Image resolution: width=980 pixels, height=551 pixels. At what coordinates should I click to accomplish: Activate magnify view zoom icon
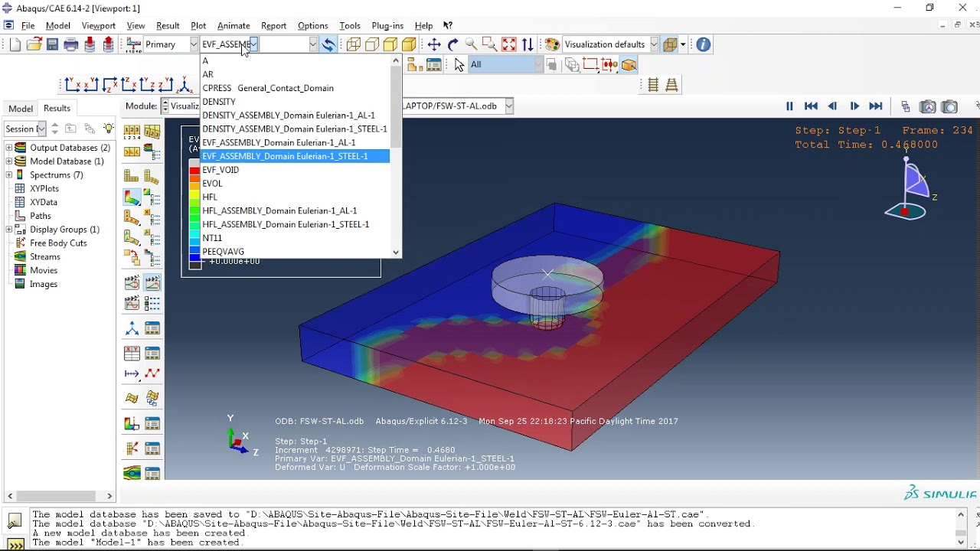coord(471,45)
